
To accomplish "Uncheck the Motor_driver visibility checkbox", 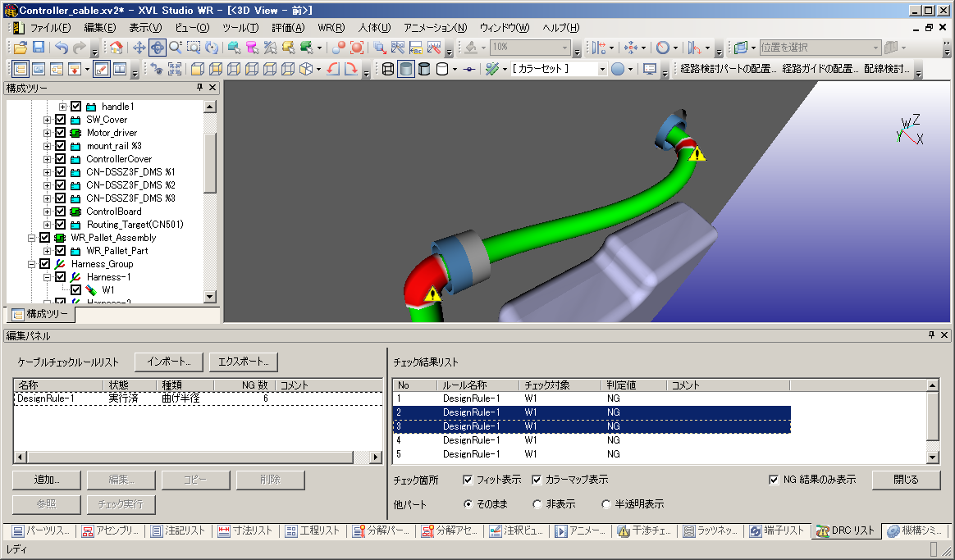I will (60, 133).
